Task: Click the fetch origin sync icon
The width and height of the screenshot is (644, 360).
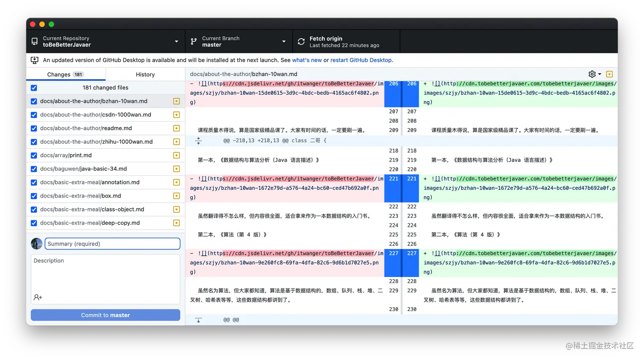Action: point(301,42)
